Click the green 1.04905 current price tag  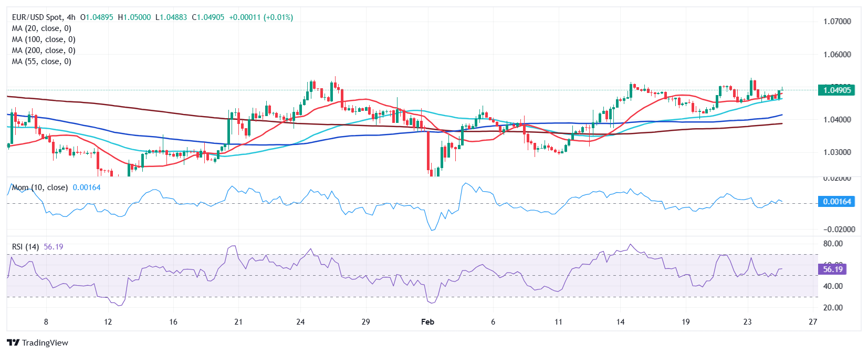click(836, 90)
